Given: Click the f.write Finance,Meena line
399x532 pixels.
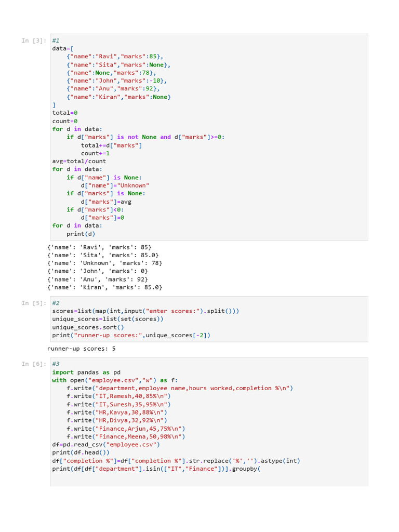Looking at the screenshot, I should pyautogui.click(x=126, y=436).
